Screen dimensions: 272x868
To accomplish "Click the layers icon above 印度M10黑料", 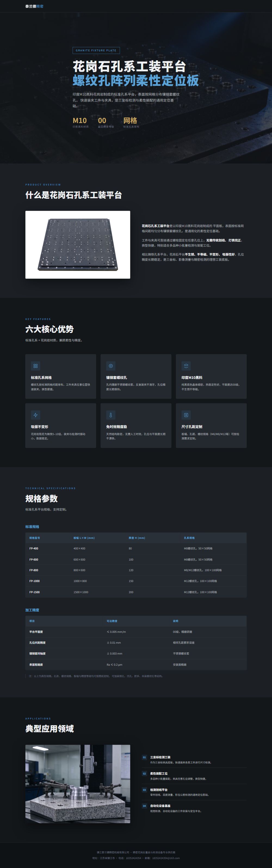I will tap(186, 366).
